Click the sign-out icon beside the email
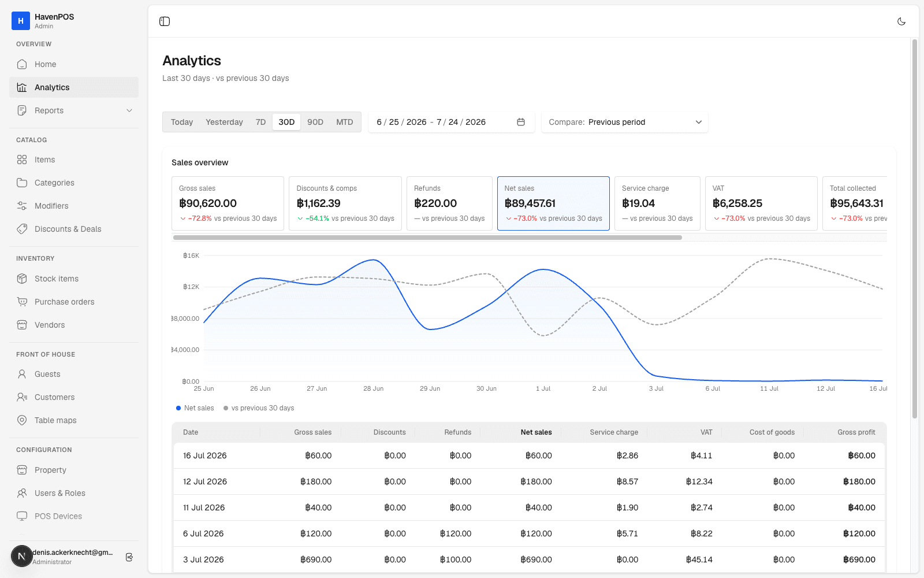 click(x=129, y=557)
